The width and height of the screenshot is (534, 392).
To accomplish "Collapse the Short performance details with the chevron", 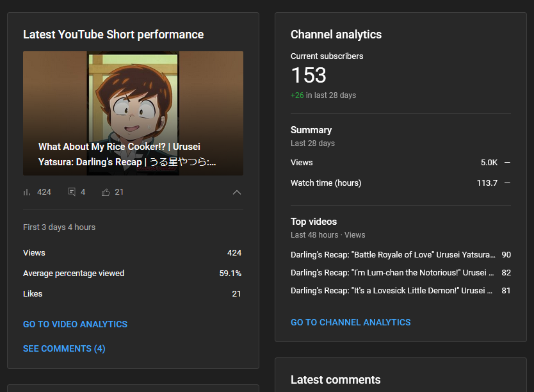I will [236, 192].
